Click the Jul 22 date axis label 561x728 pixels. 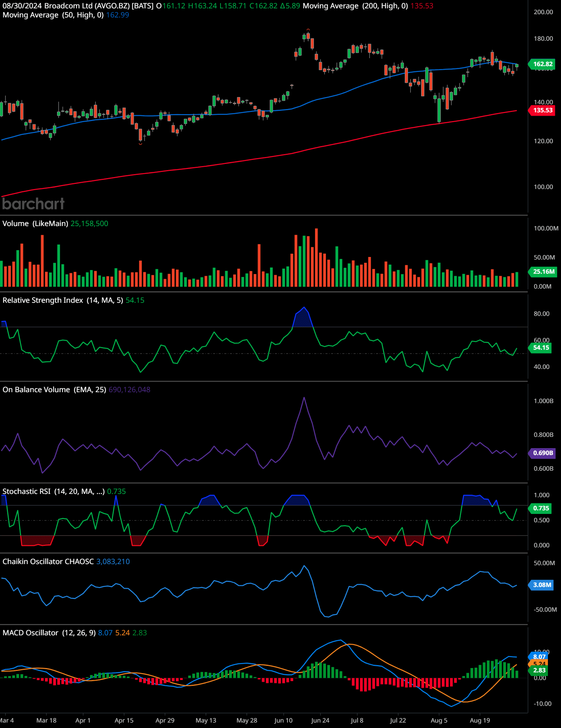(x=398, y=720)
